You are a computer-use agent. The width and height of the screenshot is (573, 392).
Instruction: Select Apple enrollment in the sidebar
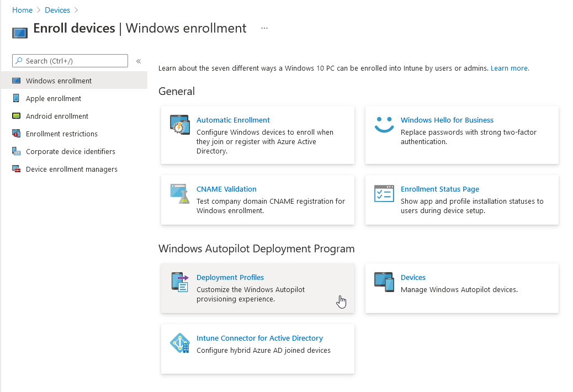(54, 98)
